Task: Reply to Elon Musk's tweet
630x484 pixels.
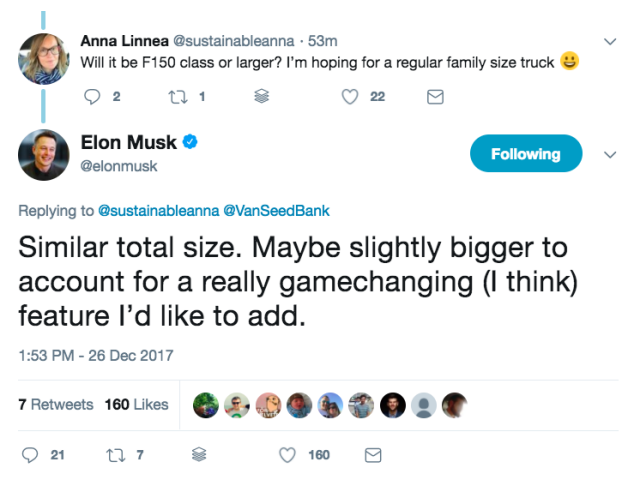Action: (31, 455)
